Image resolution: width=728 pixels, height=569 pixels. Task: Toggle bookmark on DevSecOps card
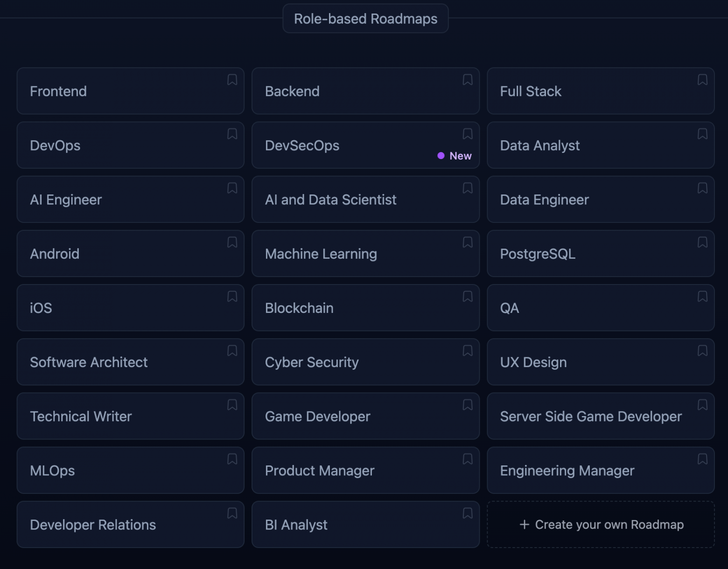pyautogui.click(x=467, y=134)
